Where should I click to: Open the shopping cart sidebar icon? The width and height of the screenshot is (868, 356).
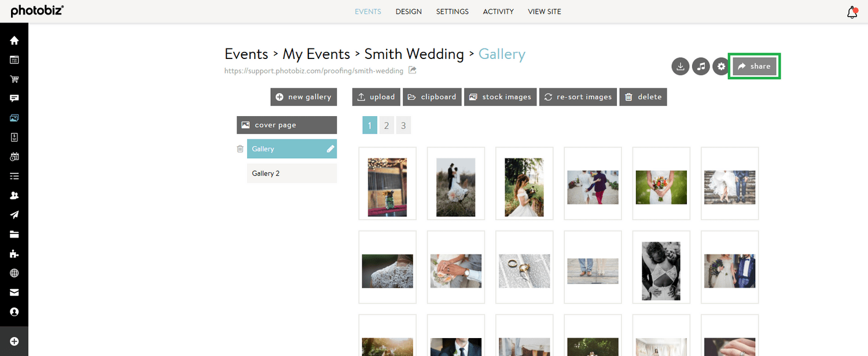pos(13,79)
